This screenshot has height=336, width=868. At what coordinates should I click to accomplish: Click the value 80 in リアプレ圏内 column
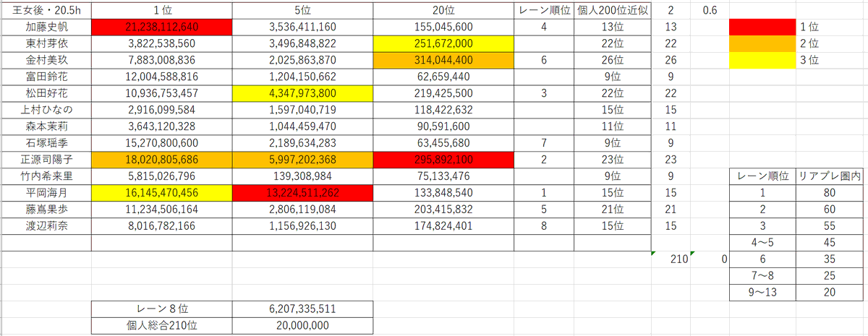point(829,193)
